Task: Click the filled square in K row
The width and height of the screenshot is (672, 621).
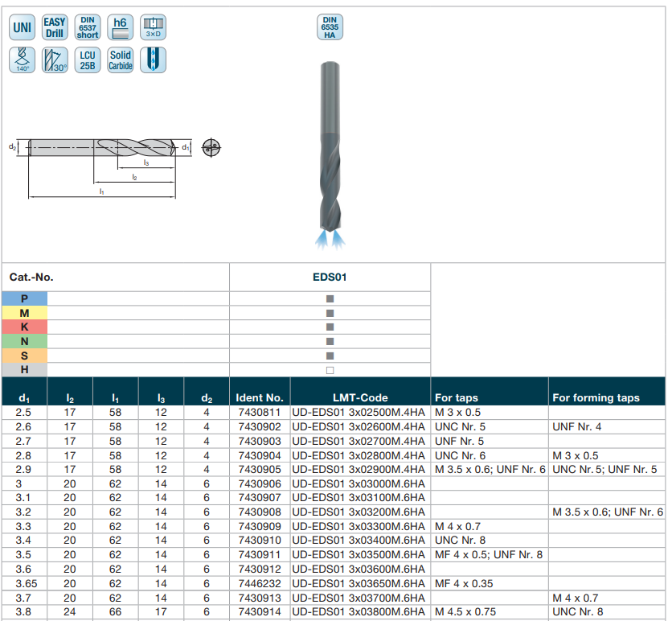Action: [330, 327]
